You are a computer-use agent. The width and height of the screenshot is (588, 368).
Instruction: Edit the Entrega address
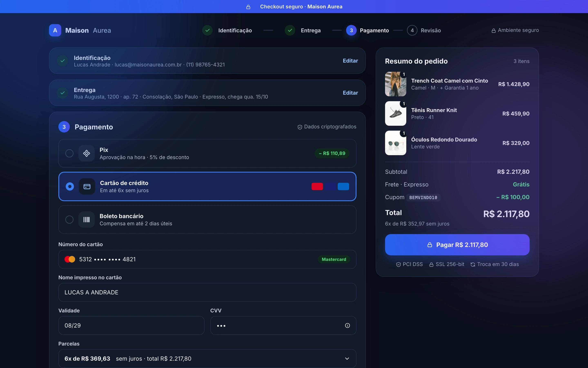click(x=350, y=93)
